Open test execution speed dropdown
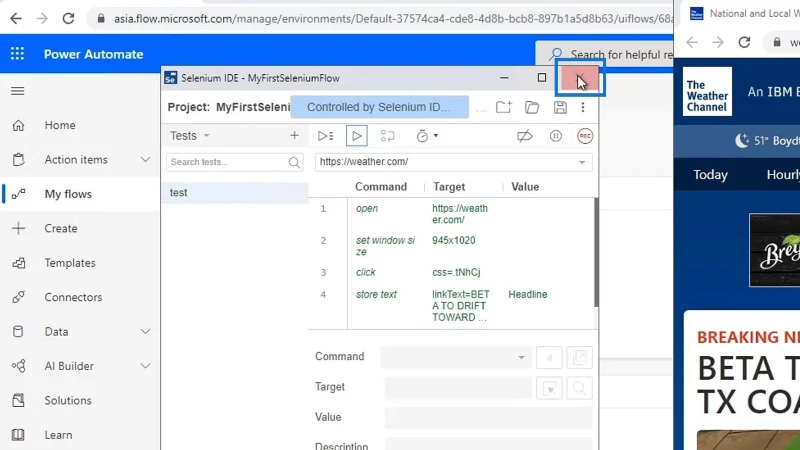Screen dimensions: 800x450 click(x=427, y=136)
